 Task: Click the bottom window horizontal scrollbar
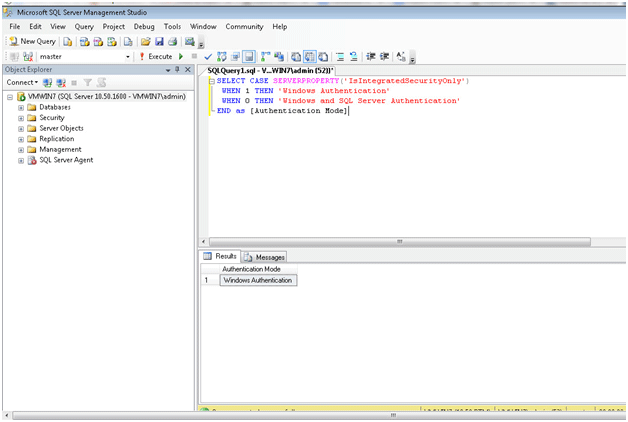[393, 416]
